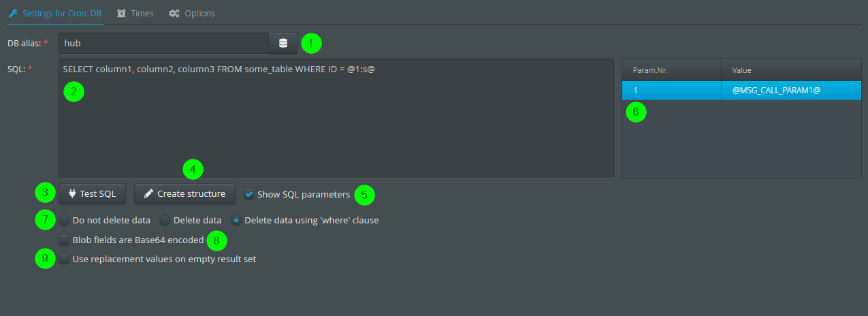Select the Do not delete data option
This screenshot has height=316, width=868.
tap(63, 220)
